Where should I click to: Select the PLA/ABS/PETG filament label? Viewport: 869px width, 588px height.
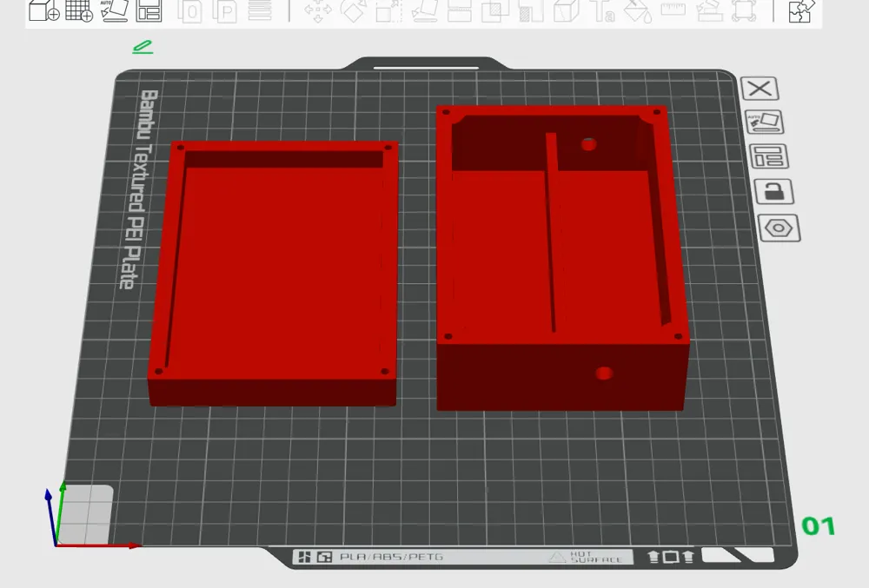tap(391, 558)
